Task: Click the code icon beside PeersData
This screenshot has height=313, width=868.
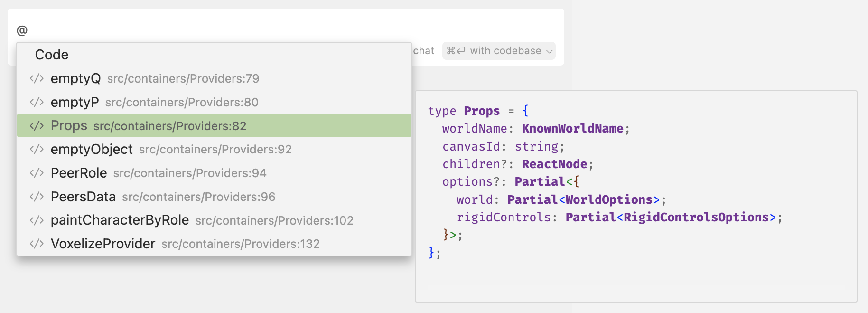Action: pyautogui.click(x=37, y=197)
